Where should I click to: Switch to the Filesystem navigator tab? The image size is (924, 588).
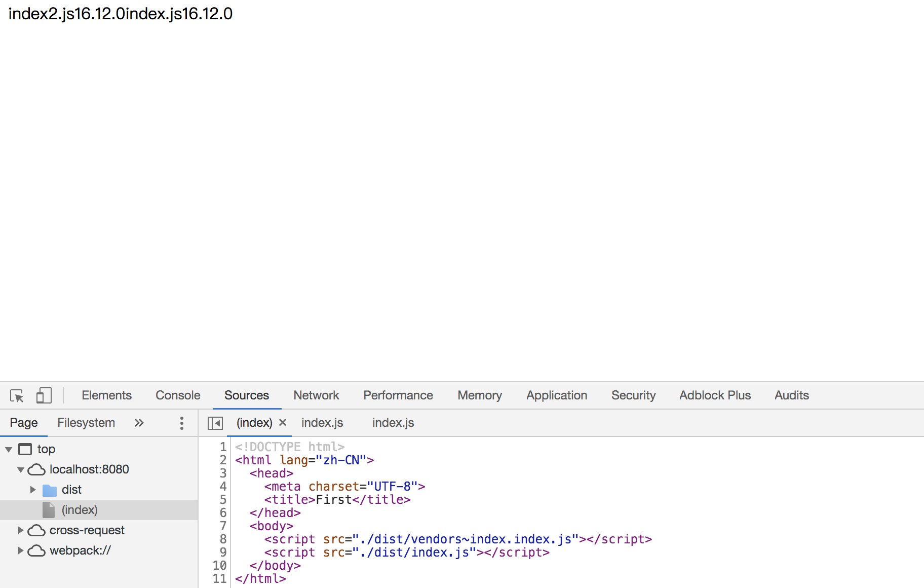click(86, 423)
